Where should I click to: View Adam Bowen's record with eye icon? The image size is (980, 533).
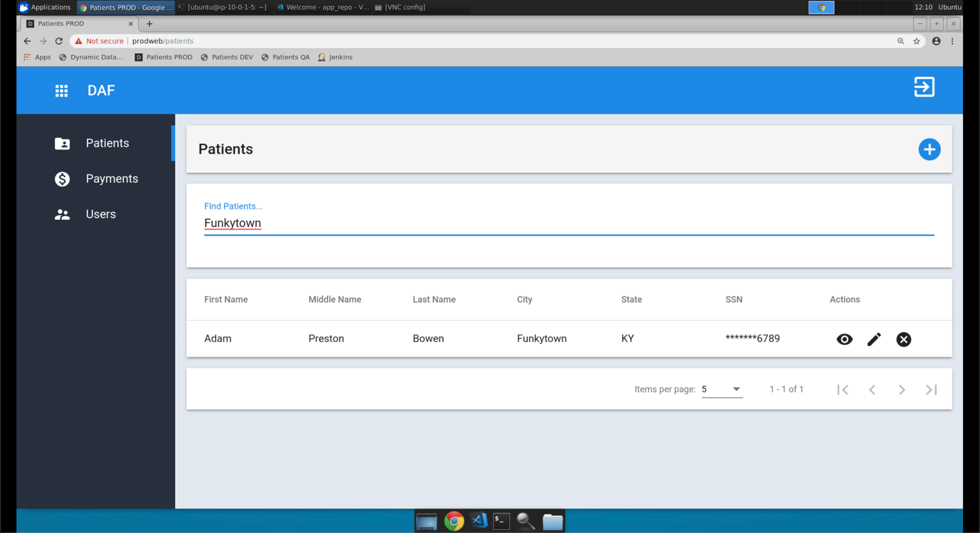(844, 339)
